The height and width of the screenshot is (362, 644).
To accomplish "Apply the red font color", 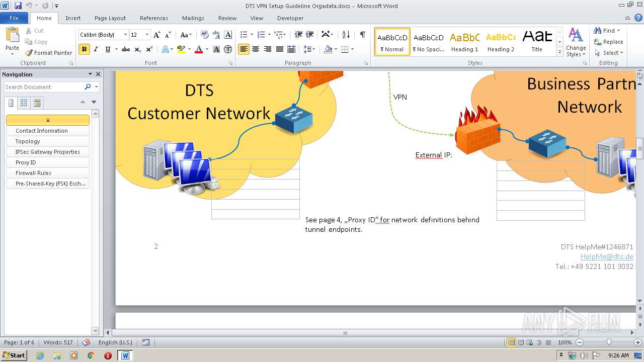I will pyautogui.click(x=198, y=49).
